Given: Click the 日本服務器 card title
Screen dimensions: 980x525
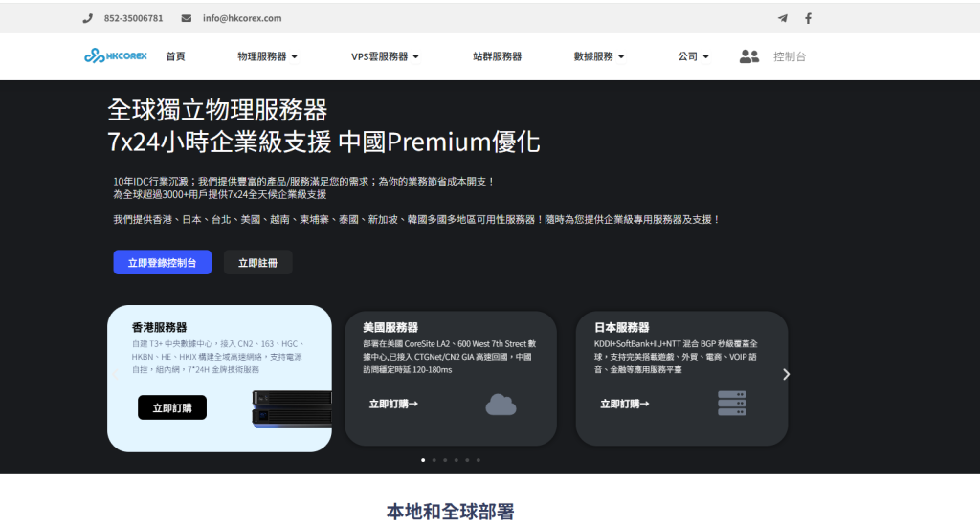Looking at the screenshot, I should point(622,328).
